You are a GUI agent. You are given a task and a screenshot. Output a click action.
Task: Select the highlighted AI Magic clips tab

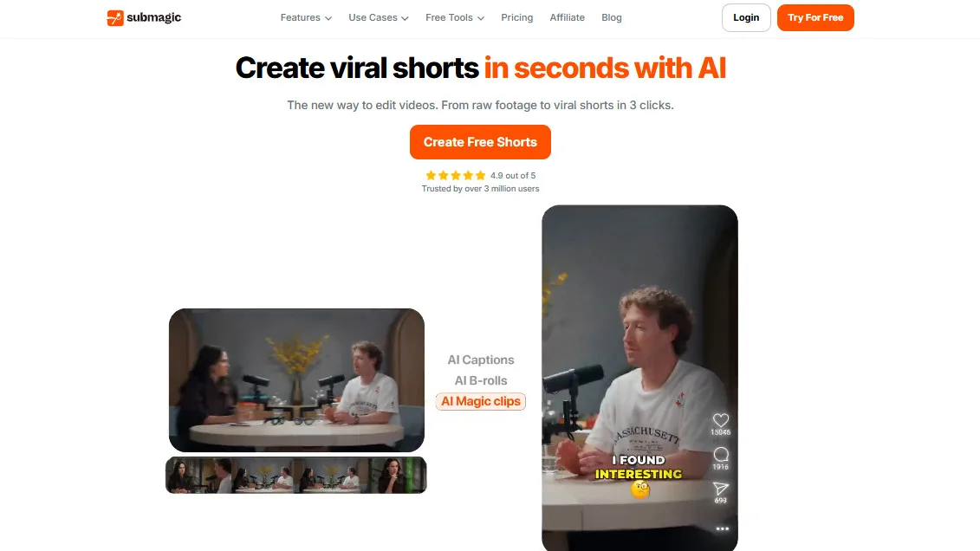[x=481, y=401]
